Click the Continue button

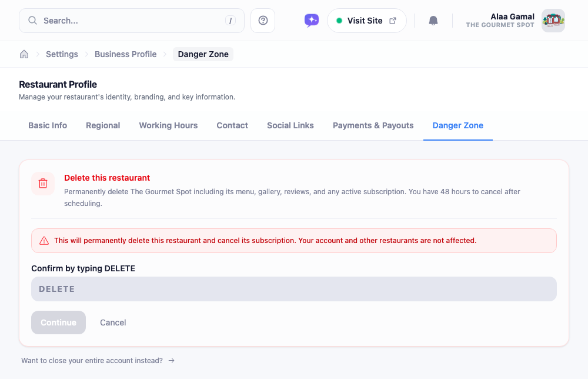pyautogui.click(x=58, y=323)
